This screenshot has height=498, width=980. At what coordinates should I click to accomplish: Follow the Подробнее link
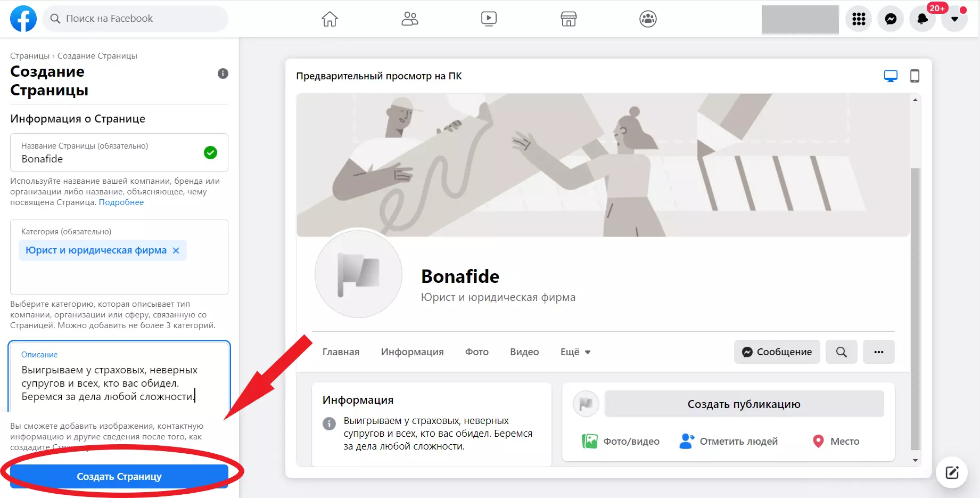[x=121, y=202]
